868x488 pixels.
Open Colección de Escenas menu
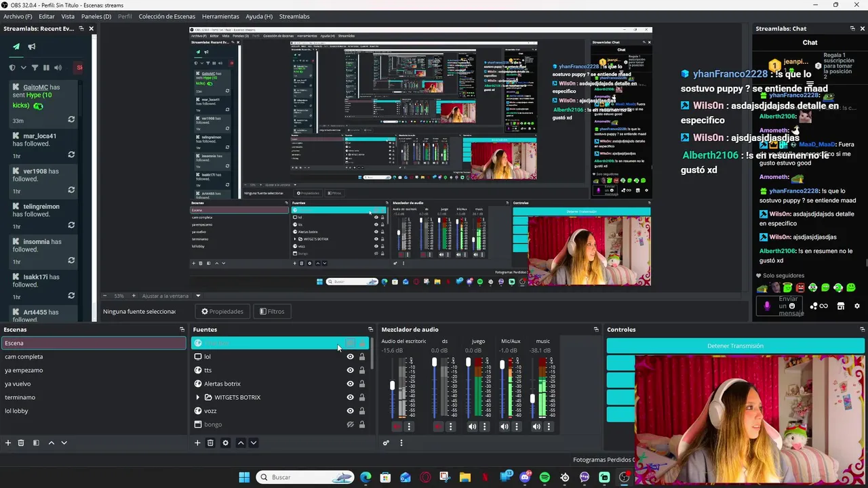click(x=167, y=16)
